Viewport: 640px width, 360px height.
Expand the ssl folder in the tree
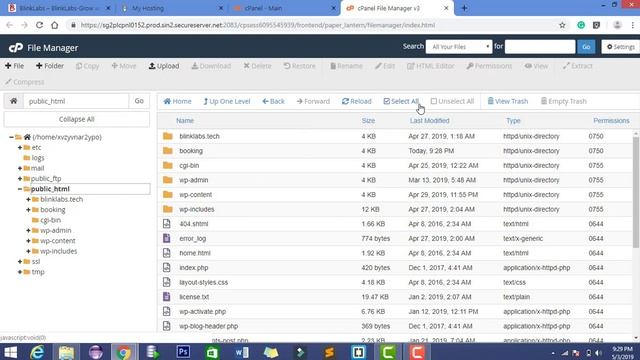[x=20, y=261]
